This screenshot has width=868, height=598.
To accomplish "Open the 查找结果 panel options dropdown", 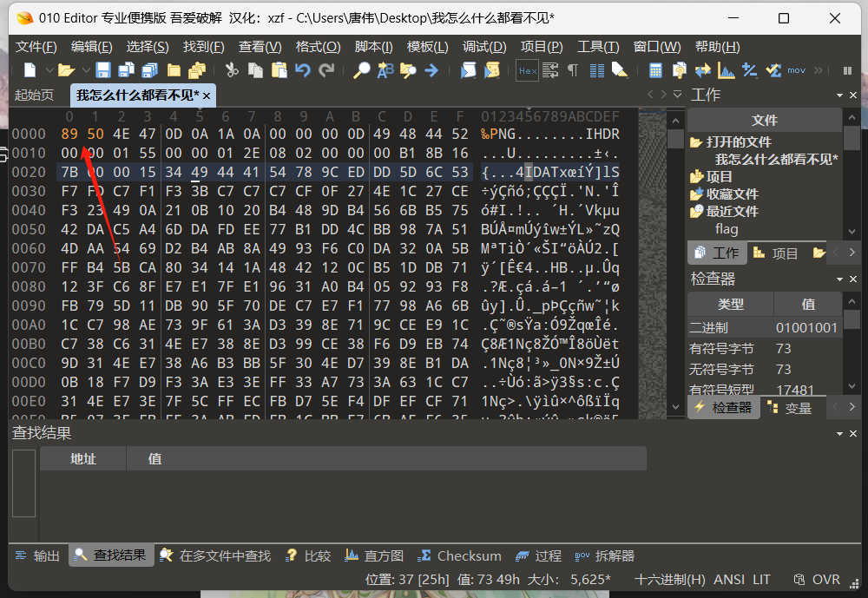I will (839, 434).
